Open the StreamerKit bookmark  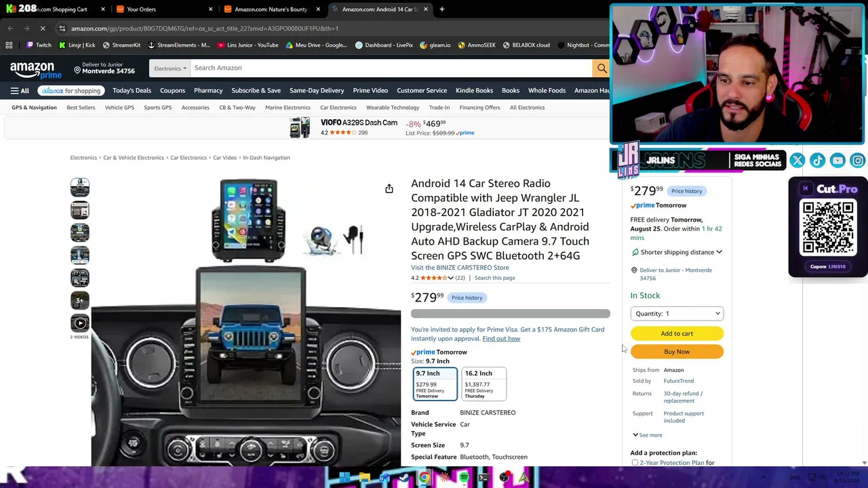(121, 45)
